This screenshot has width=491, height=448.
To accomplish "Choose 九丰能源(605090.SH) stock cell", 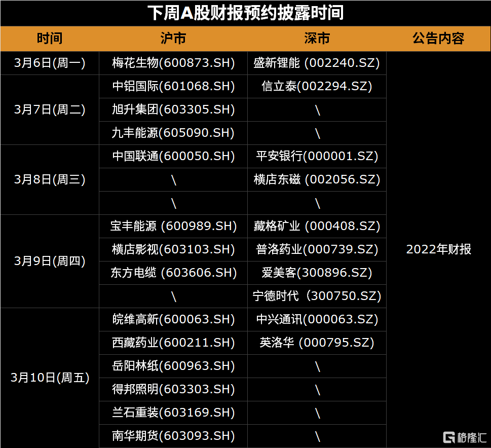I will coord(173,133).
